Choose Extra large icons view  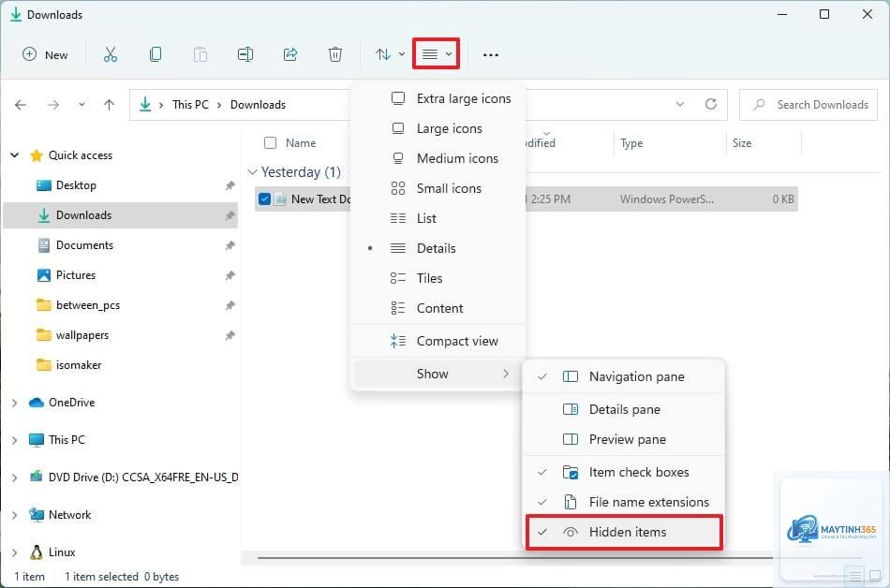pyautogui.click(x=438, y=98)
